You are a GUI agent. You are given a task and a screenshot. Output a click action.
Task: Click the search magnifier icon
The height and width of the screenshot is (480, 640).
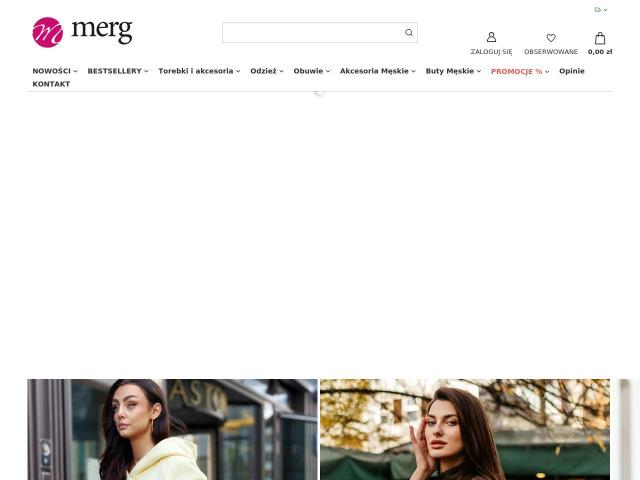[x=409, y=33]
